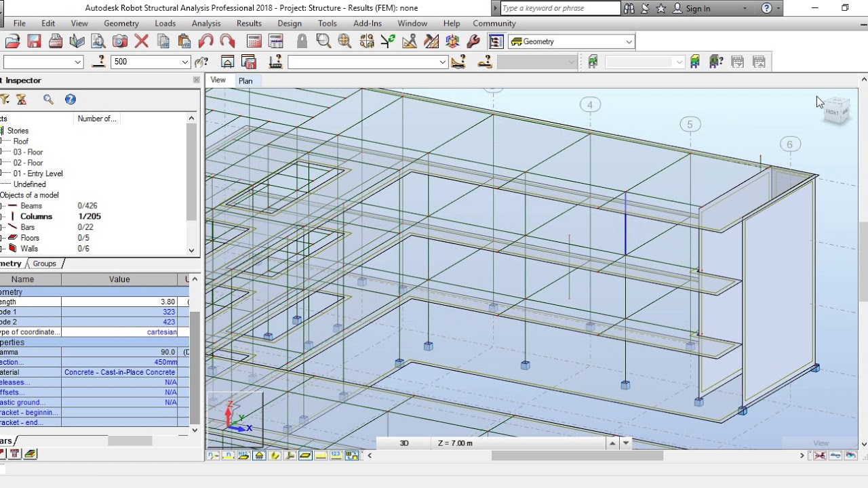Click the Length value 3.80
Viewport: 868px width, 488px height.
pyautogui.click(x=119, y=302)
